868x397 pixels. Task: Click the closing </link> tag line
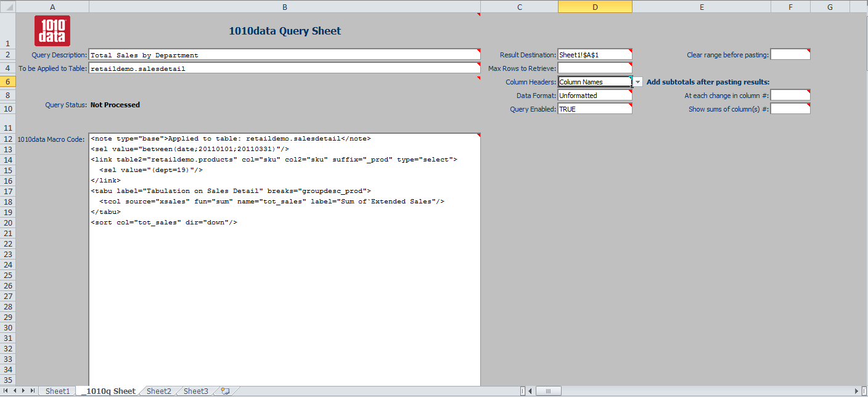tap(105, 181)
